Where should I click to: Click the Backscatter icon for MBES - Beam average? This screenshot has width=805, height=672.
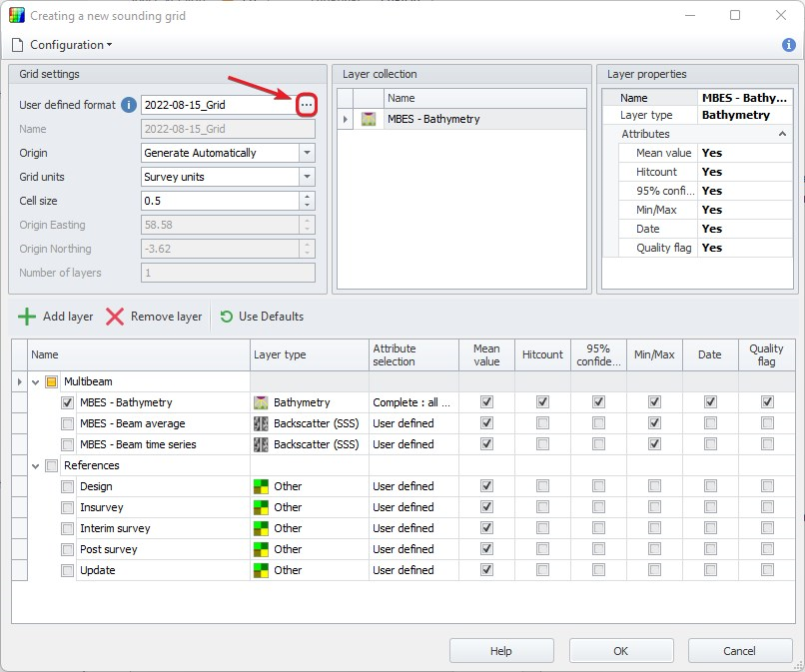point(262,423)
